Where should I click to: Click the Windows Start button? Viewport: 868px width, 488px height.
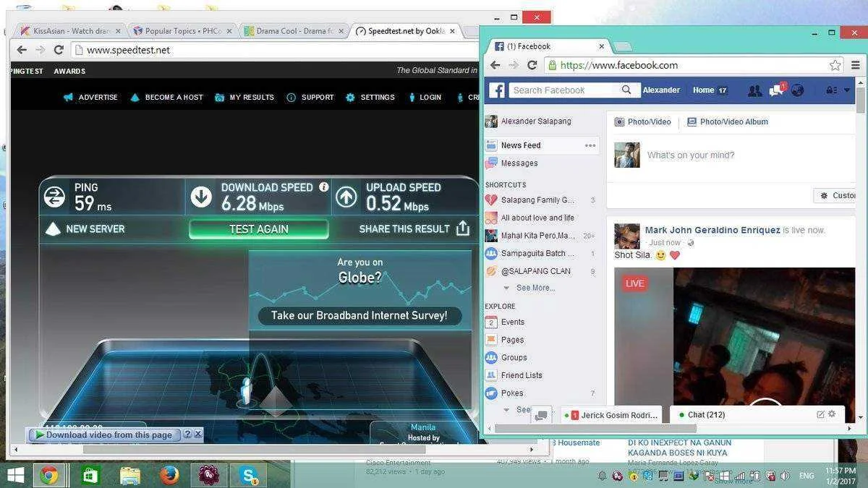click(15, 476)
